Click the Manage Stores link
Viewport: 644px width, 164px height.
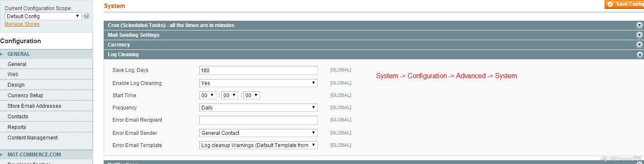22,24
